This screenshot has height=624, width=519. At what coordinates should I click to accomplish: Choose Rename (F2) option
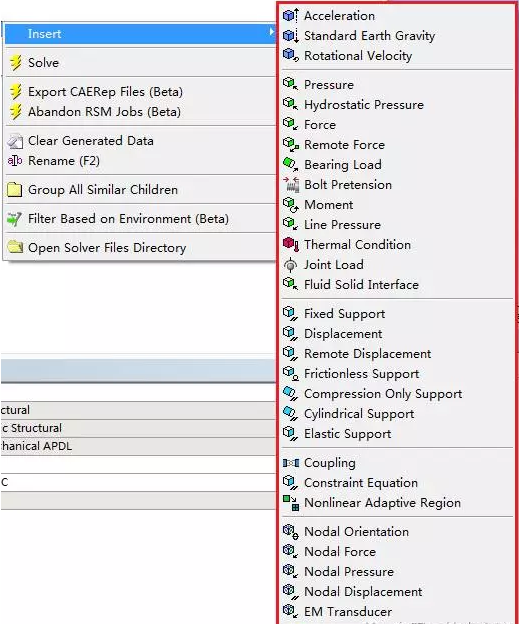click(x=64, y=161)
